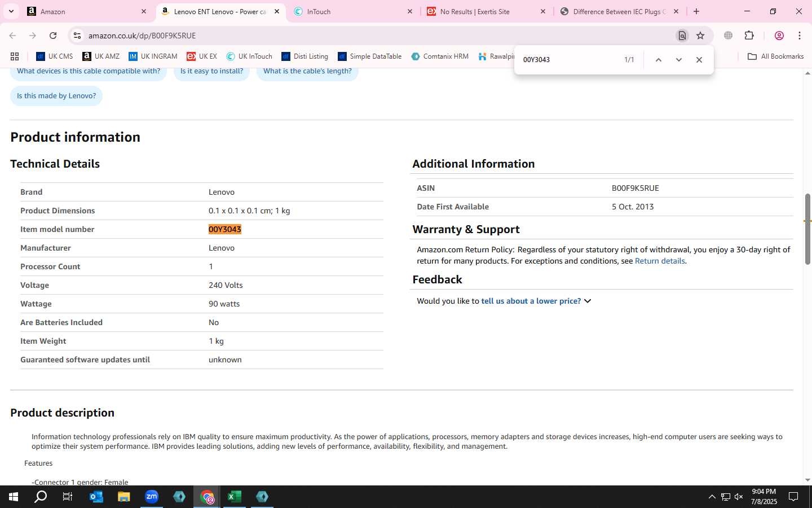
Task: Open Windows taskbar search
Action: pos(41,497)
